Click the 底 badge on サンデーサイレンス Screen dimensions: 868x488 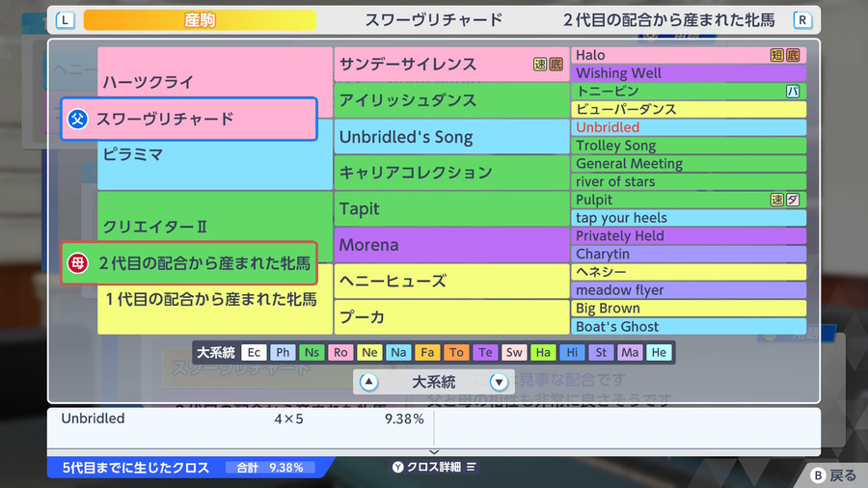coord(556,65)
